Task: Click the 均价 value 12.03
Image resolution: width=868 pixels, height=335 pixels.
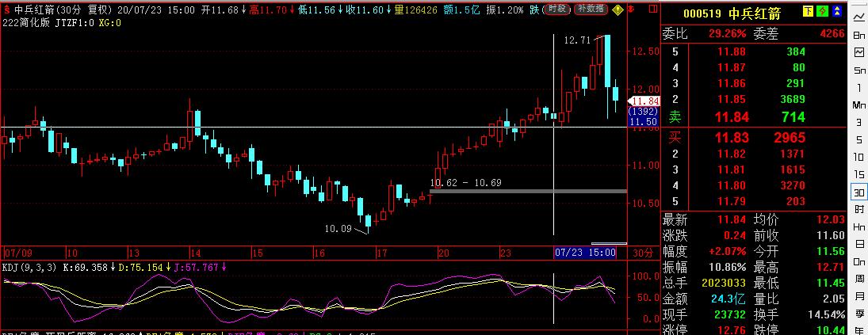Action: (831, 220)
